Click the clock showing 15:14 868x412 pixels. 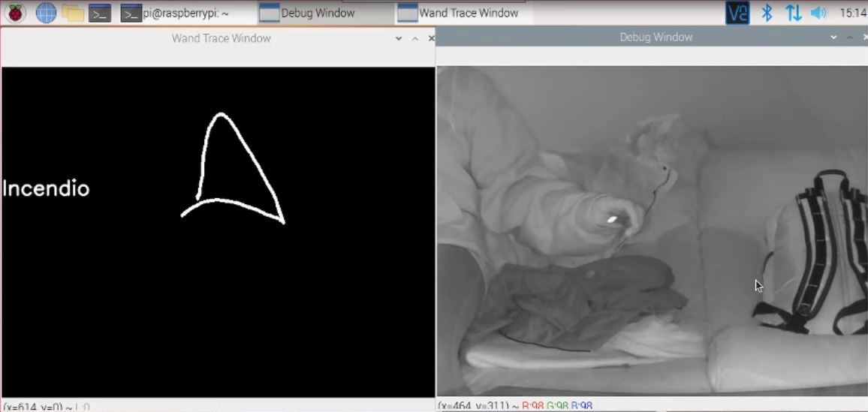tap(853, 13)
